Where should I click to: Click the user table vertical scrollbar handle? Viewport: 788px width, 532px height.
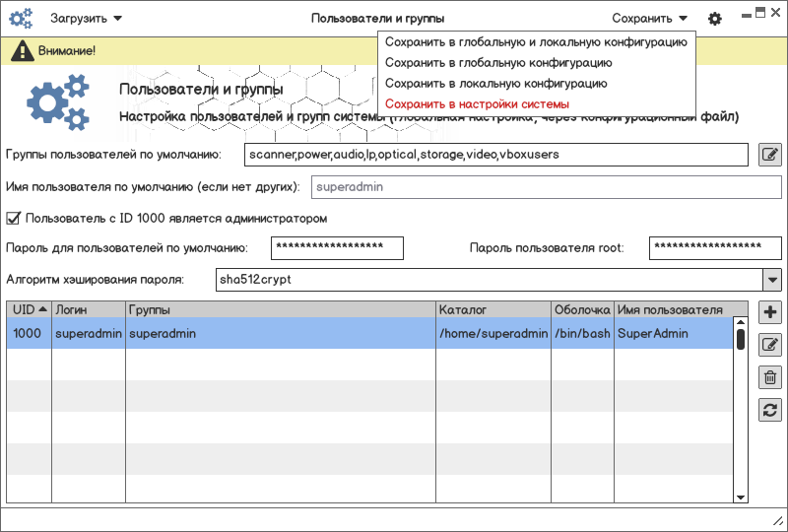(741, 338)
